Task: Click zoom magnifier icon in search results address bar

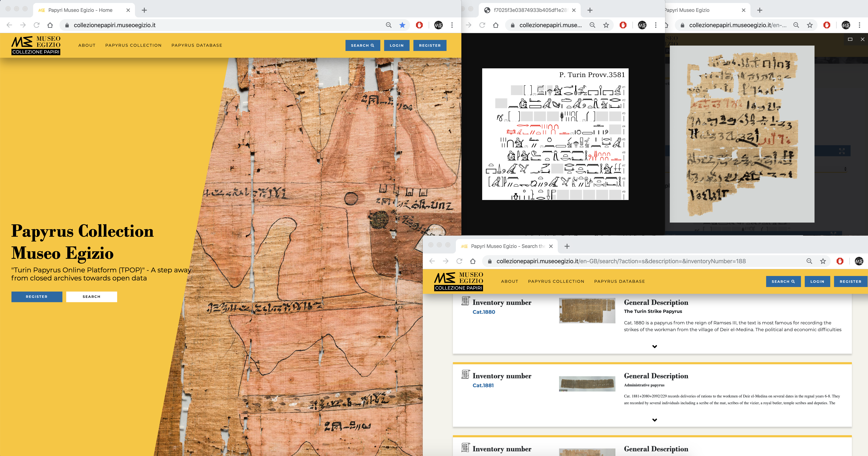Action: pyautogui.click(x=809, y=261)
